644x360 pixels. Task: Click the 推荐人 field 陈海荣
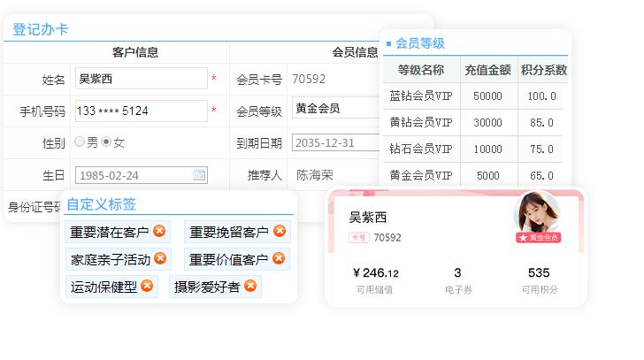(x=315, y=175)
